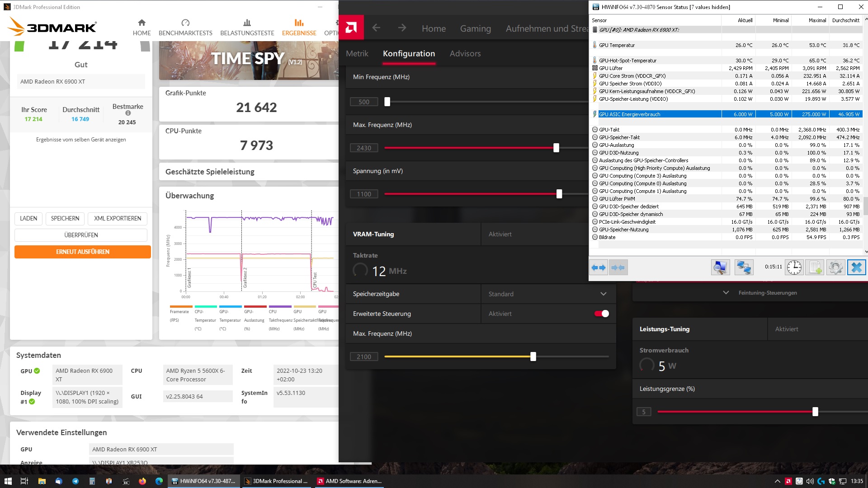Image resolution: width=868 pixels, height=488 pixels.
Task: Click HWiNFO expand columns arrows icon
Action: [x=598, y=267]
